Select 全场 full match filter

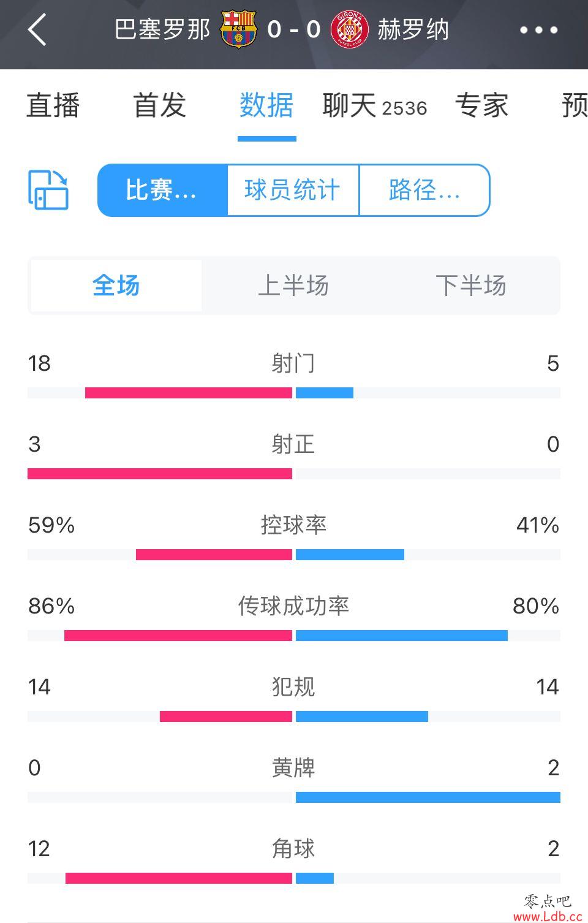tap(116, 286)
